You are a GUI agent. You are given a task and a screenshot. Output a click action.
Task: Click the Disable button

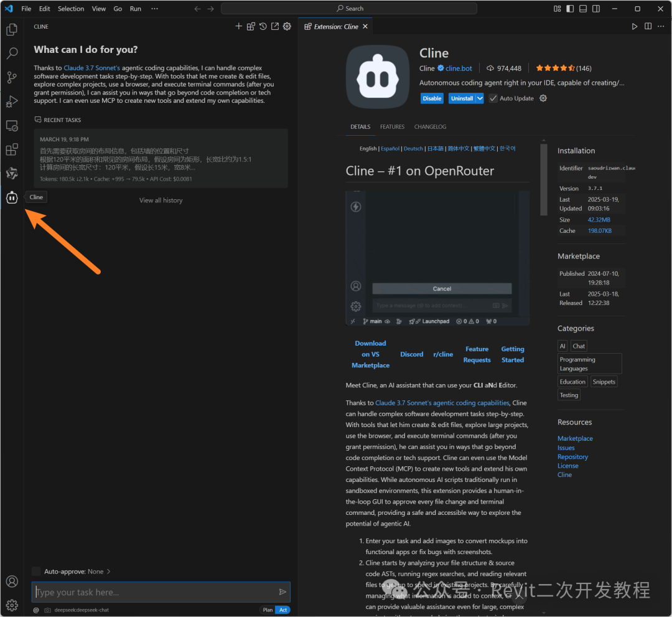[x=432, y=98]
